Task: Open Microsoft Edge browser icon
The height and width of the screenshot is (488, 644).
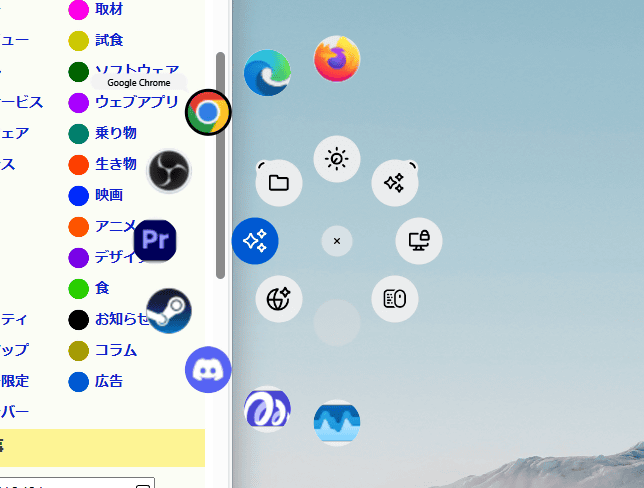Action: point(267,72)
